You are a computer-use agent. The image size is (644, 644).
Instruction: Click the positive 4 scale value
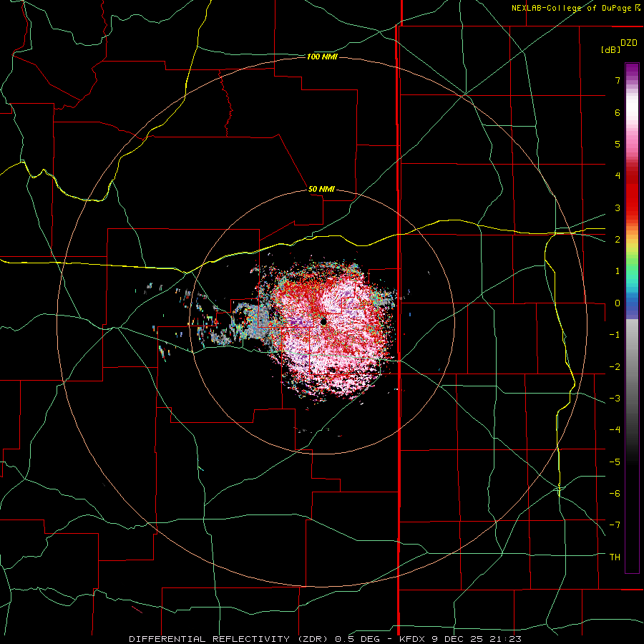pos(618,176)
